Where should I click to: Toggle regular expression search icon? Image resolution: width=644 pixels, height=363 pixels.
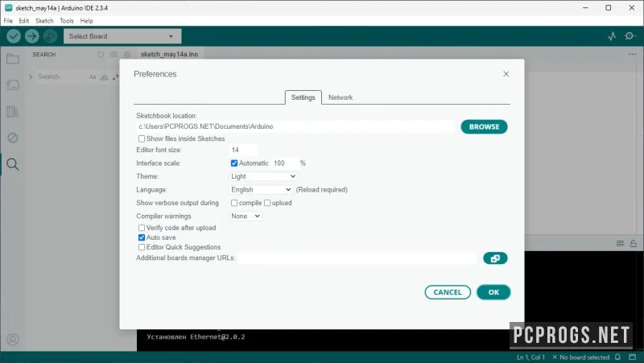pyautogui.click(x=115, y=76)
